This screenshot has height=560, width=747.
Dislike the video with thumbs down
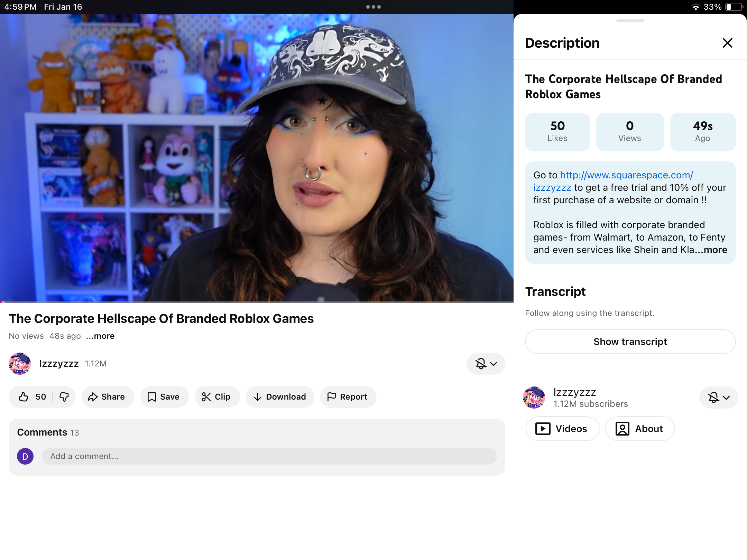click(x=64, y=397)
